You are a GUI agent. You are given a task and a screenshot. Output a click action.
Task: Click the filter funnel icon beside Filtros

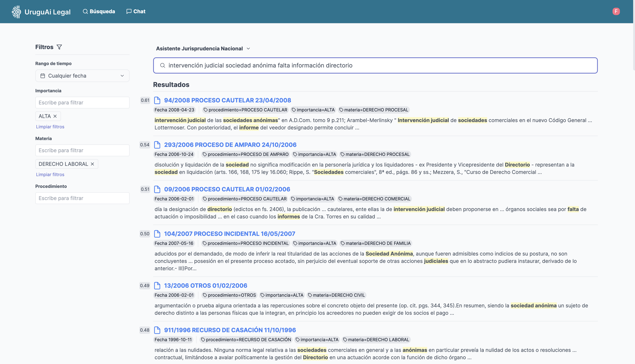[x=59, y=47]
